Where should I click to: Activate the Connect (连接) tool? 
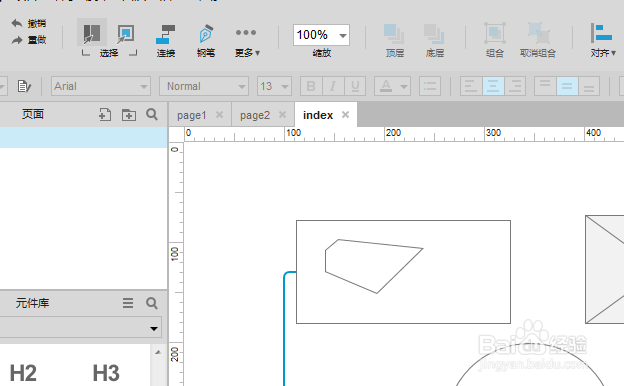pos(166,35)
